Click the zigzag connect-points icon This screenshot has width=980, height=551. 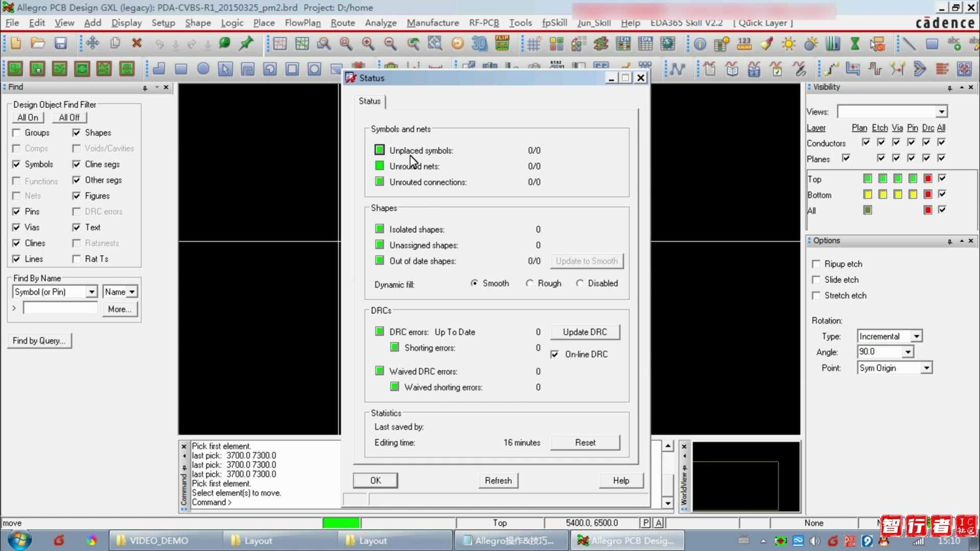click(678, 68)
